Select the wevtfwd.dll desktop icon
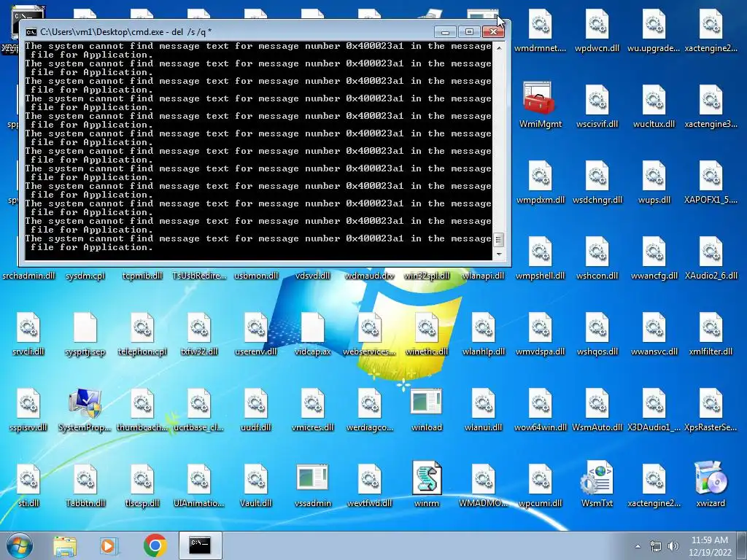 [x=370, y=478]
